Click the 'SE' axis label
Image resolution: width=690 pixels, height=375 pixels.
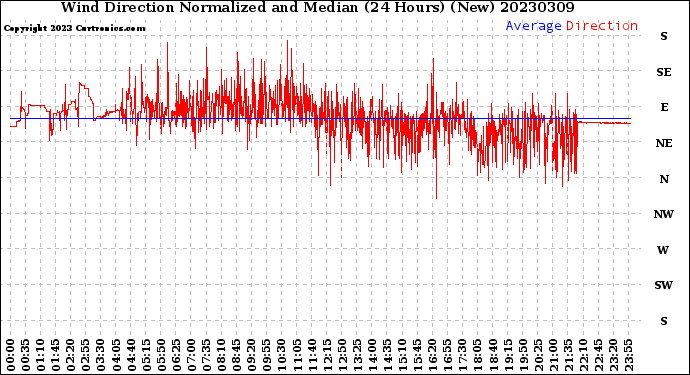tap(664, 72)
